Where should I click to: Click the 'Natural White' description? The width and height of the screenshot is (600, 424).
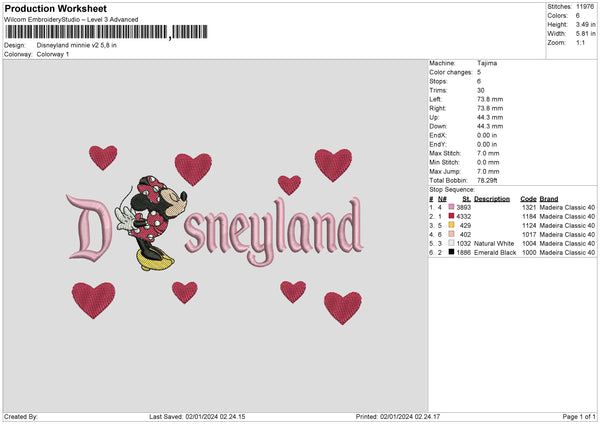[x=494, y=243]
